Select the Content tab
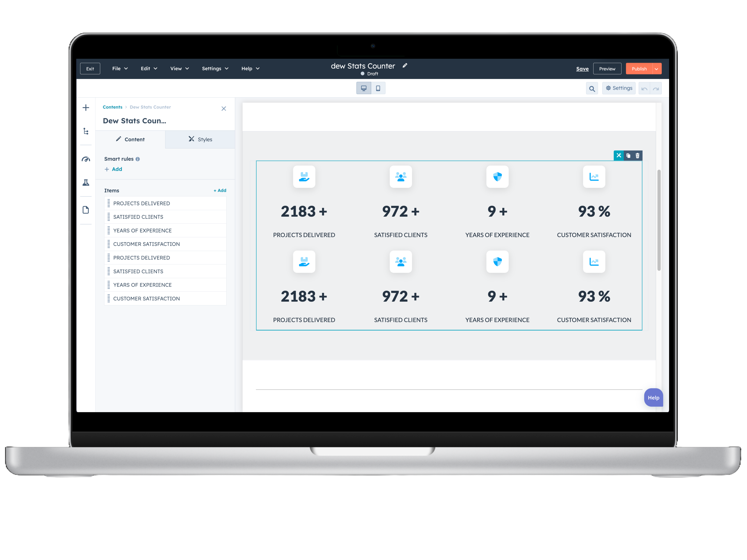 click(x=130, y=139)
